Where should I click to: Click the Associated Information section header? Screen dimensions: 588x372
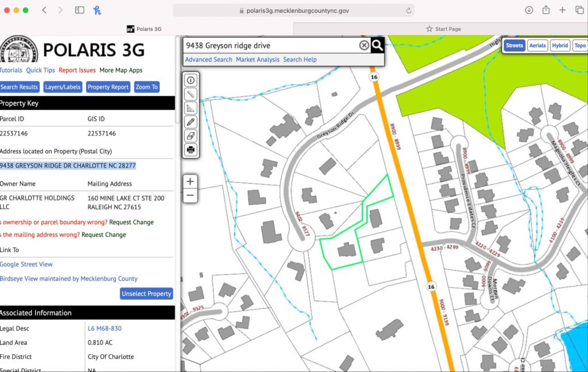tap(87, 313)
